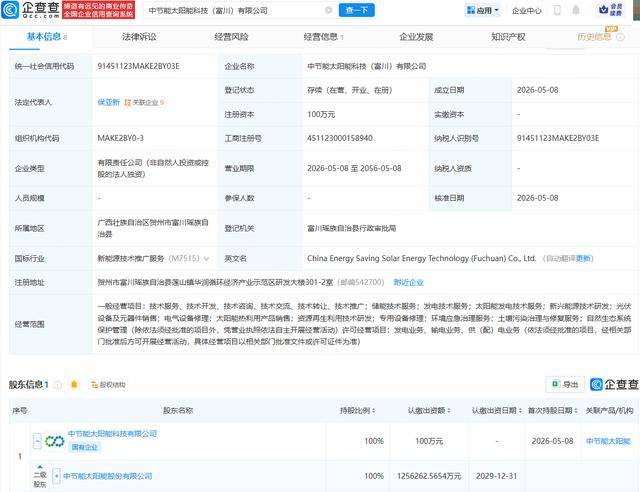Open shareholder 中节能太阳能科技有限公司 link
Image resolution: width=640 pixels, height=492 pixels.
pos(112,434)
